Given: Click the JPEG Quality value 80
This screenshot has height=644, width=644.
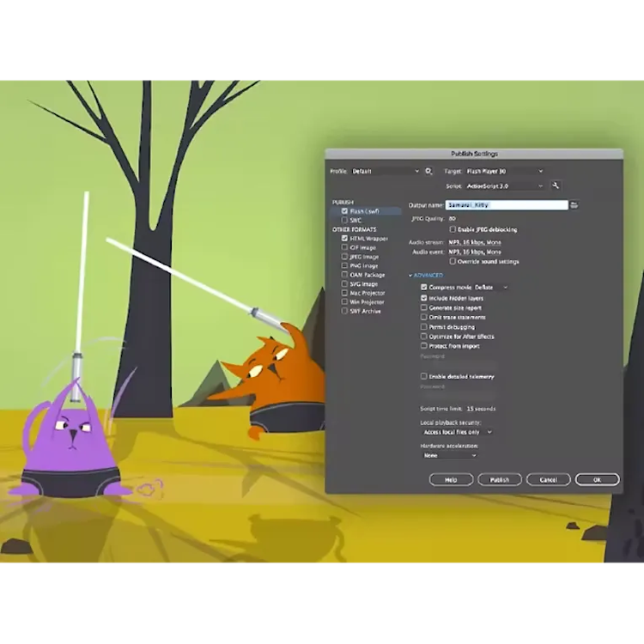Looking at the screenshot, I should [x=453, y=218].
